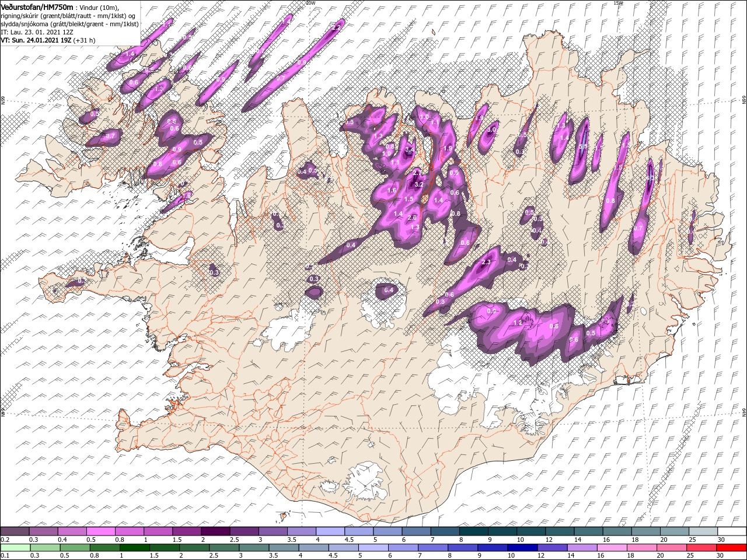Image resolution: width=747 pixels, height=560 pixels.
Task: Select upper legend swatch between 1 and 1.5
Action: point(158,531)
